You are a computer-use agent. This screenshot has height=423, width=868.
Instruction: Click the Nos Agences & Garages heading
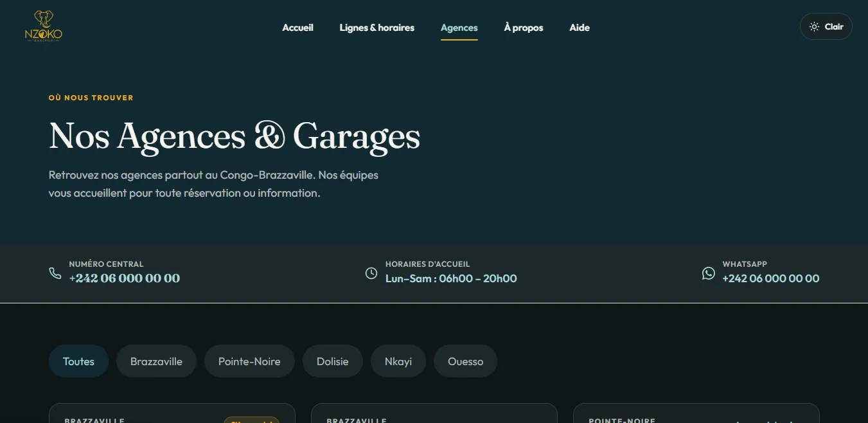(x=235, y=136)
